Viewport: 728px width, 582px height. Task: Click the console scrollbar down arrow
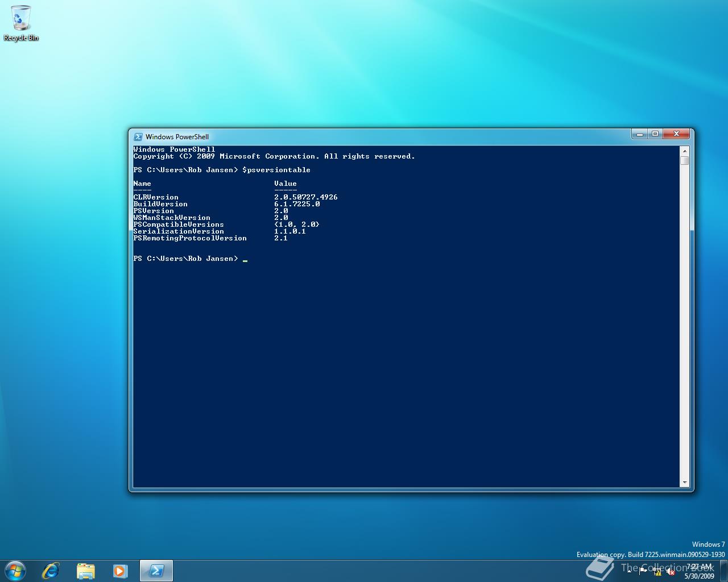point(685,483)
